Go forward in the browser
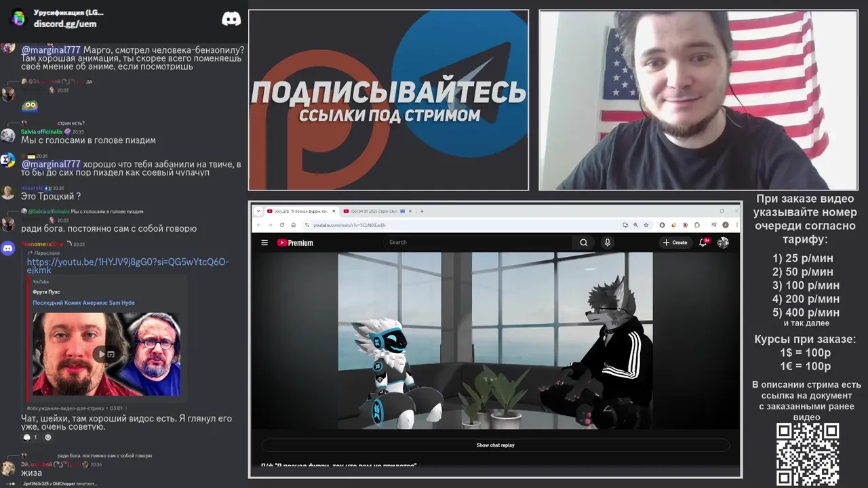The image size is (868, 488). [x=270, y=225]
